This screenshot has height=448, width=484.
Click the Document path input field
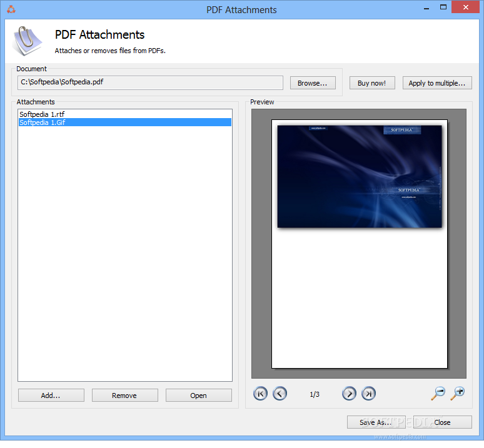(x=150, y=82)
